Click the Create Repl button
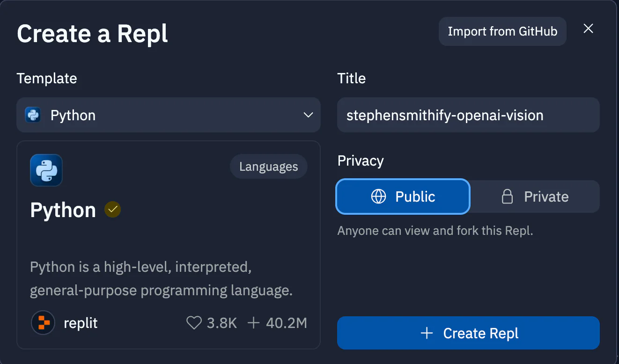The image size is (619, 364). [x=468, y=333]
